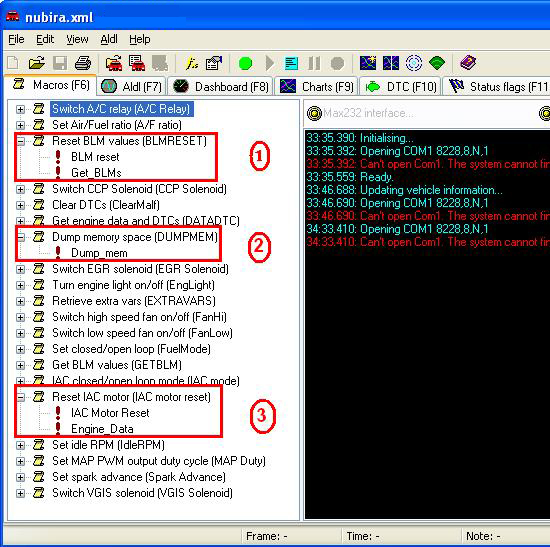The image size is (550, 547).
Task: Click the open folder toolbar icon
Action: (x=36, y=63)
